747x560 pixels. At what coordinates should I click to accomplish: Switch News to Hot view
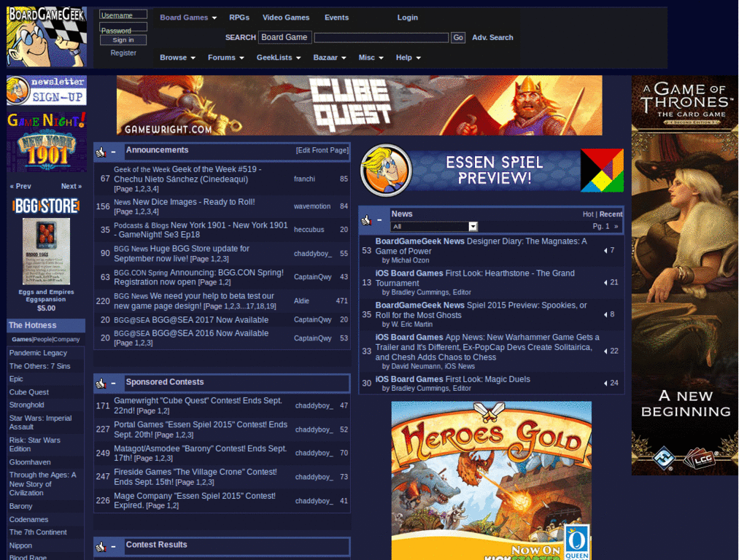click(x=587, y=214)
